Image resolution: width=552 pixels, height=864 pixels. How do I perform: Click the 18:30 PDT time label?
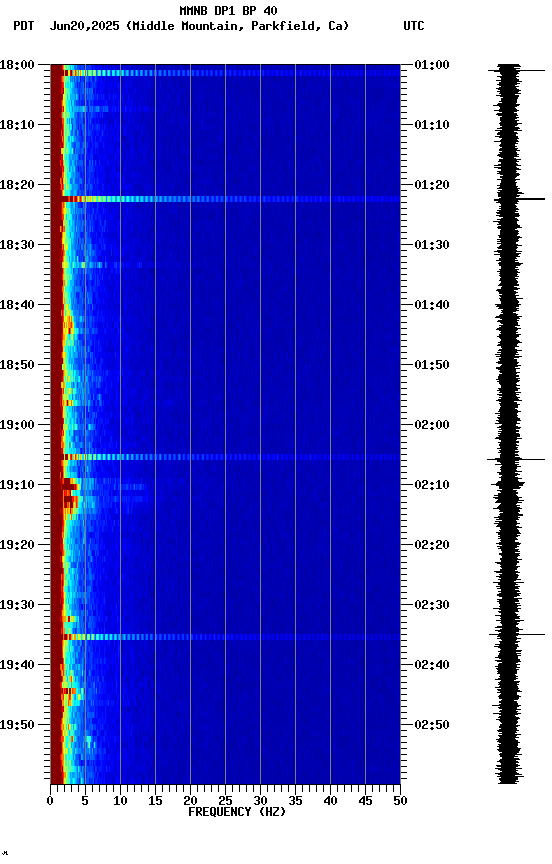[x=17, y=245]
